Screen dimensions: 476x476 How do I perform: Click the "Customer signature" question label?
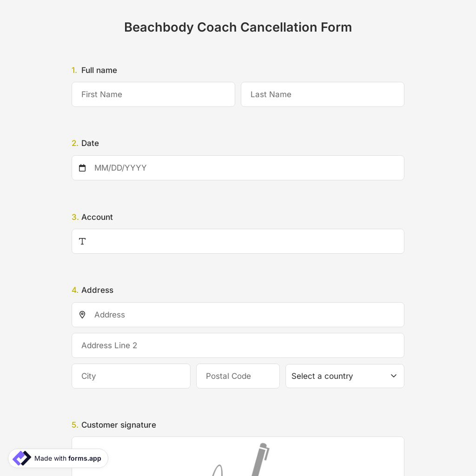[119, 425]
